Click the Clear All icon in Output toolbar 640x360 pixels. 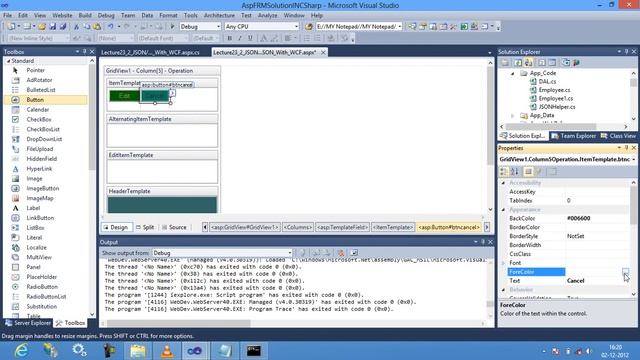coord(341,253)
